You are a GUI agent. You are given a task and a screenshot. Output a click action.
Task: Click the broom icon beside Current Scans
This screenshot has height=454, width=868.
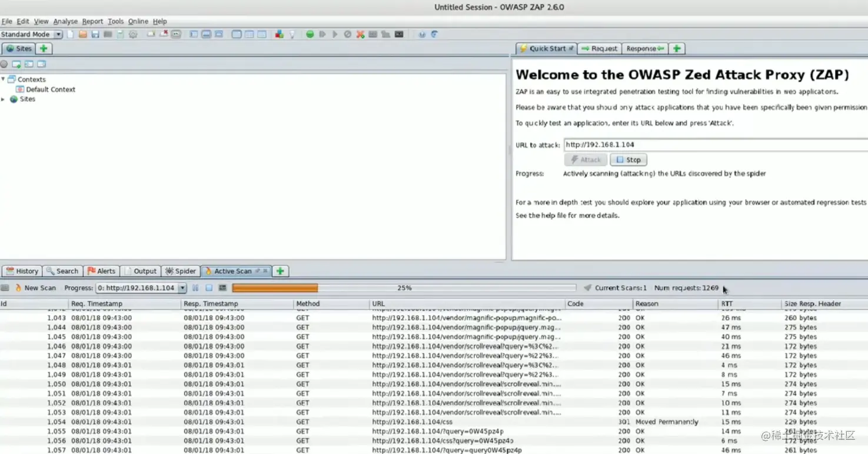click(x=587, y=288)
